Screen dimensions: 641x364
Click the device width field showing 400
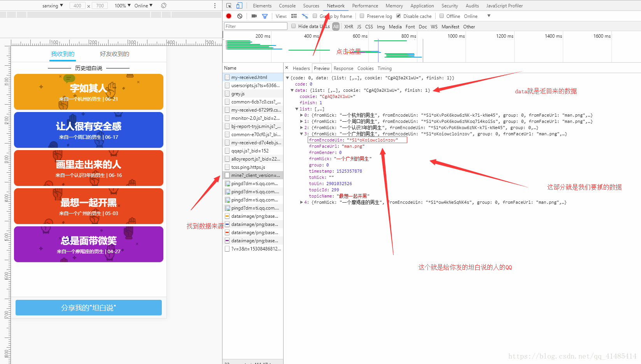click(77, 6)
